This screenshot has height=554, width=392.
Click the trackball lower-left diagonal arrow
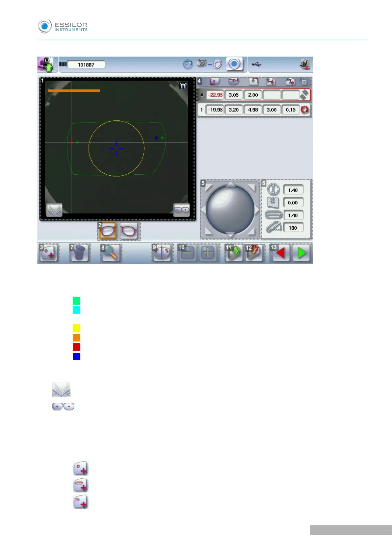point(209,231)
